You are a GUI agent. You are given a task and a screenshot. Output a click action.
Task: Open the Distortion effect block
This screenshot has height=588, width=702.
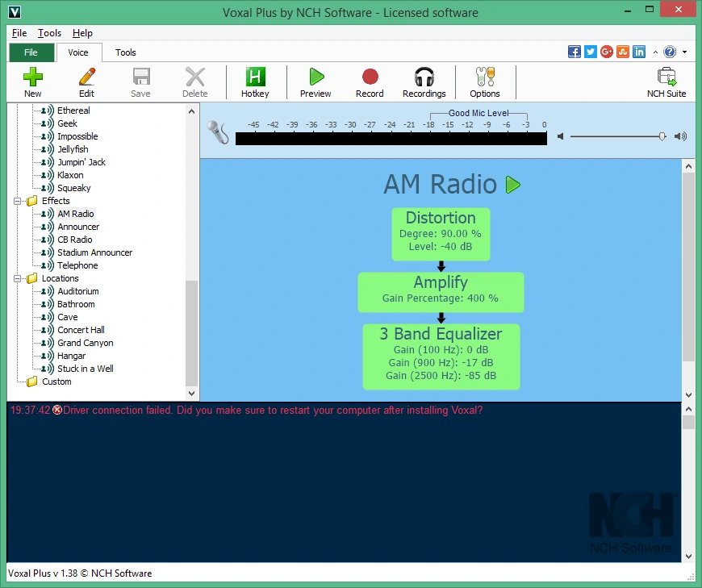click(441, 234)
